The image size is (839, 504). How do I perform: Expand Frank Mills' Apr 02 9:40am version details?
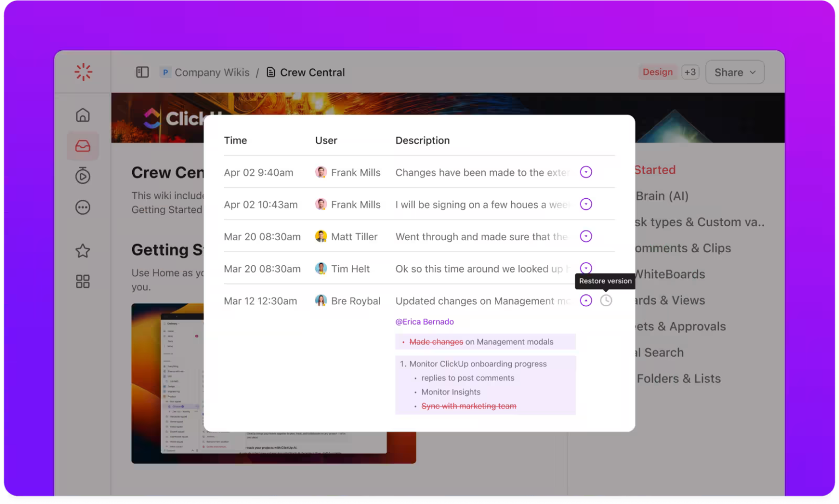pos(586,171)
